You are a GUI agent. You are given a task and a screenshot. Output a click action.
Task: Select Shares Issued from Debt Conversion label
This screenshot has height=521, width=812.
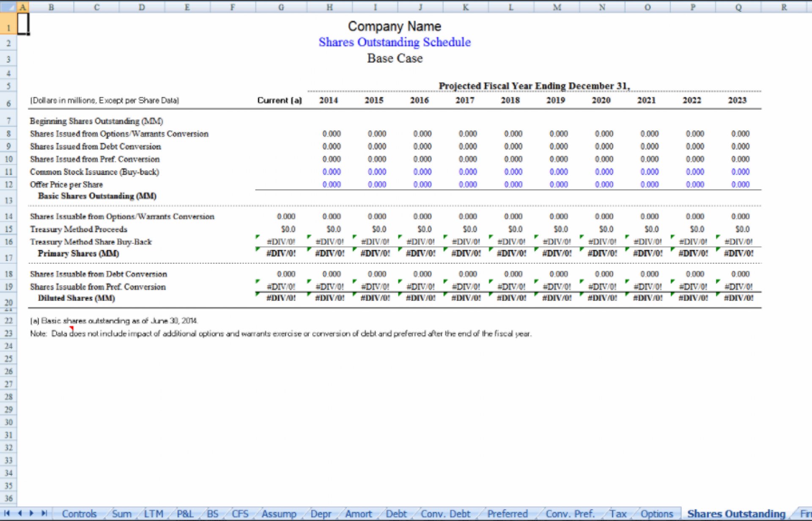point(96,146)
